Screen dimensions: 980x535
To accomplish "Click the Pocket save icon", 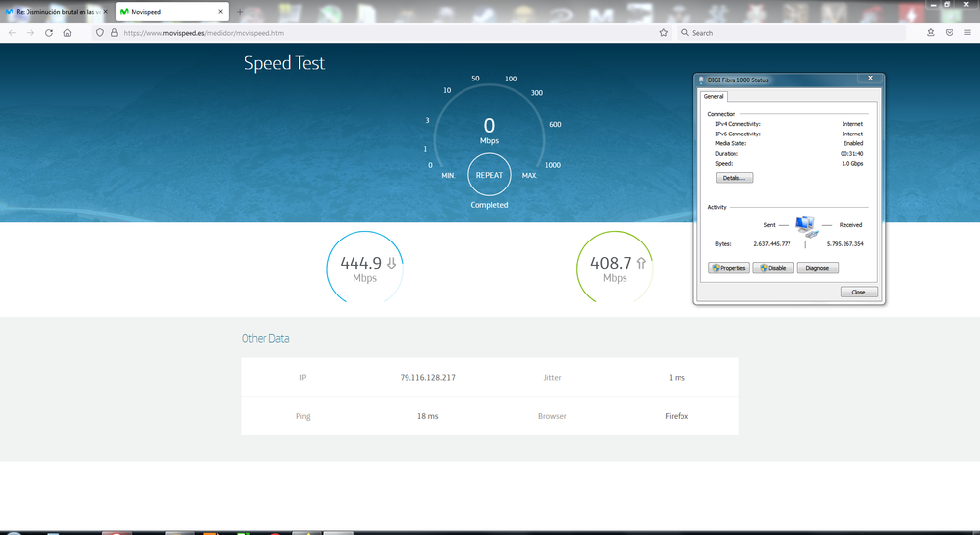I will coord(950,33).
